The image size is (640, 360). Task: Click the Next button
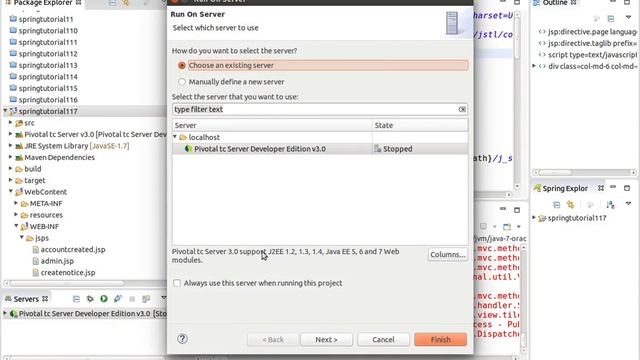(x=326, y=339)
